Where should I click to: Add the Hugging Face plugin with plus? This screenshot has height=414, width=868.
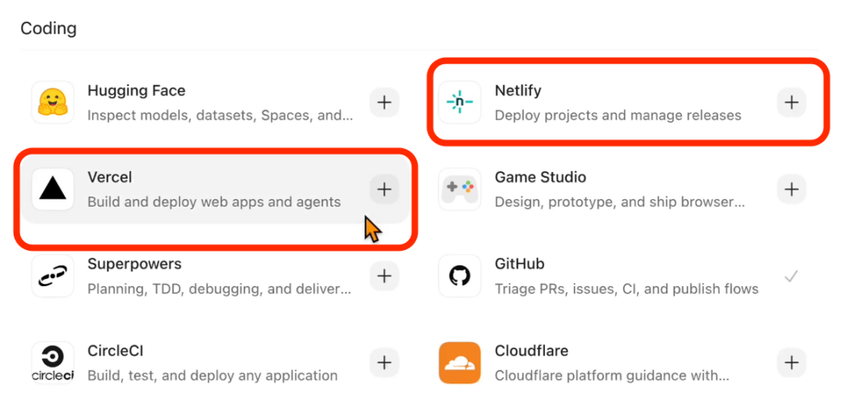[384, 102]
